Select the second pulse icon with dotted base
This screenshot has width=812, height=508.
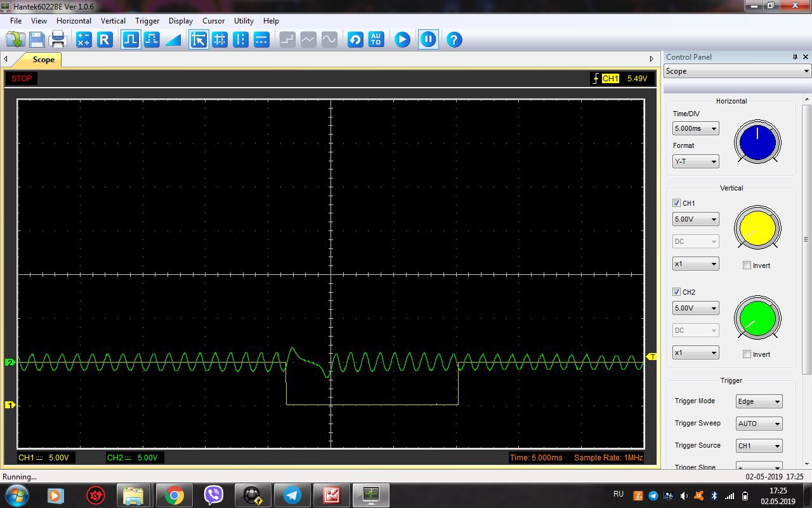(x=152, y=39)
